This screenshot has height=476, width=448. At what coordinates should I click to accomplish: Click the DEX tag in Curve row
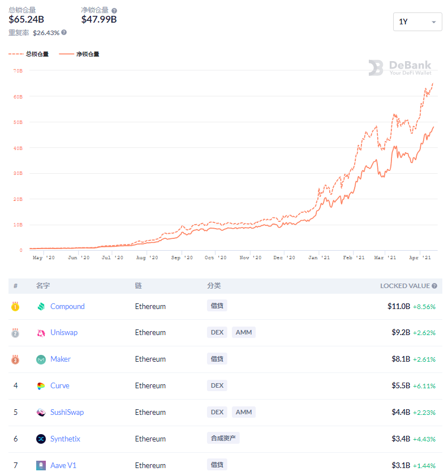click(217, 385)
